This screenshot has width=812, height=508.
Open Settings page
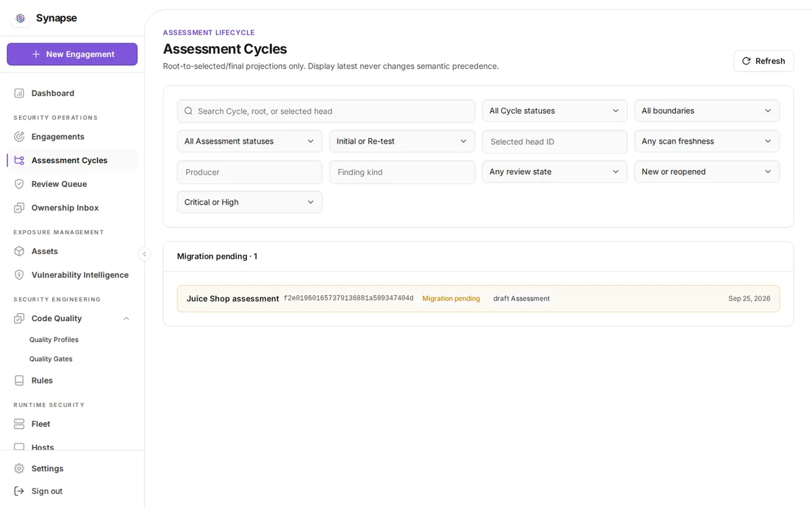click(x=72, y=469)
